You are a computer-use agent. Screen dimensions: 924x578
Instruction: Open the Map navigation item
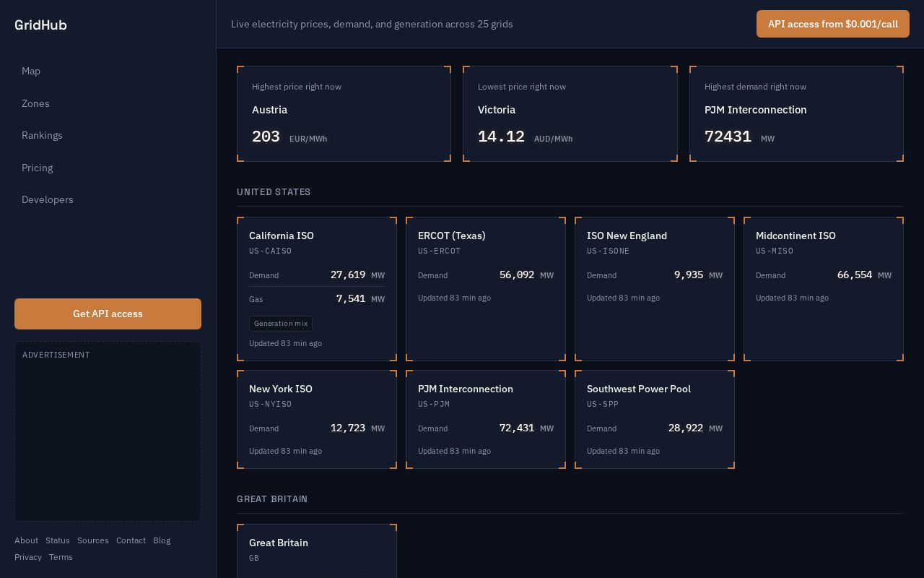coord(31,71)
